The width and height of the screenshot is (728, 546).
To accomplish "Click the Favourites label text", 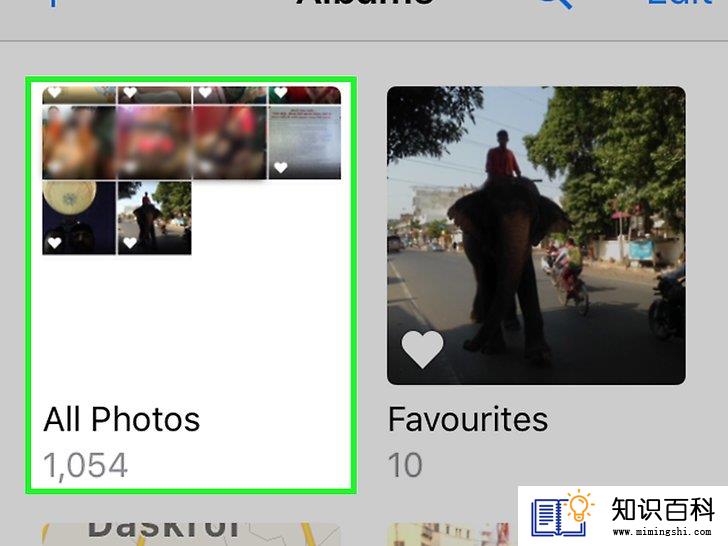I will (x=468, y=419).
